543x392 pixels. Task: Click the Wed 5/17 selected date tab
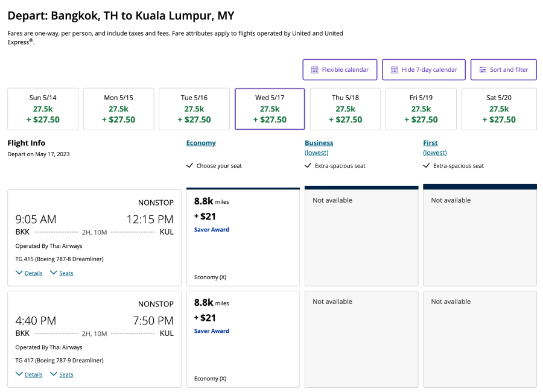point(270,109)
